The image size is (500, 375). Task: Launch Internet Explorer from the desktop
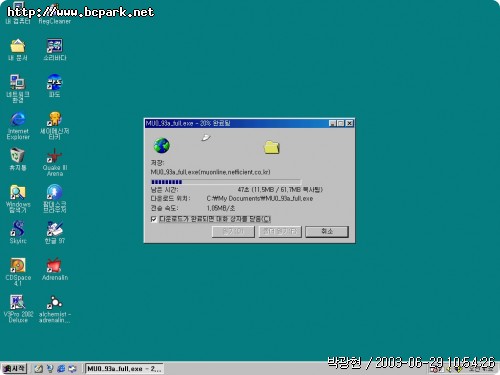click(18, 125)
